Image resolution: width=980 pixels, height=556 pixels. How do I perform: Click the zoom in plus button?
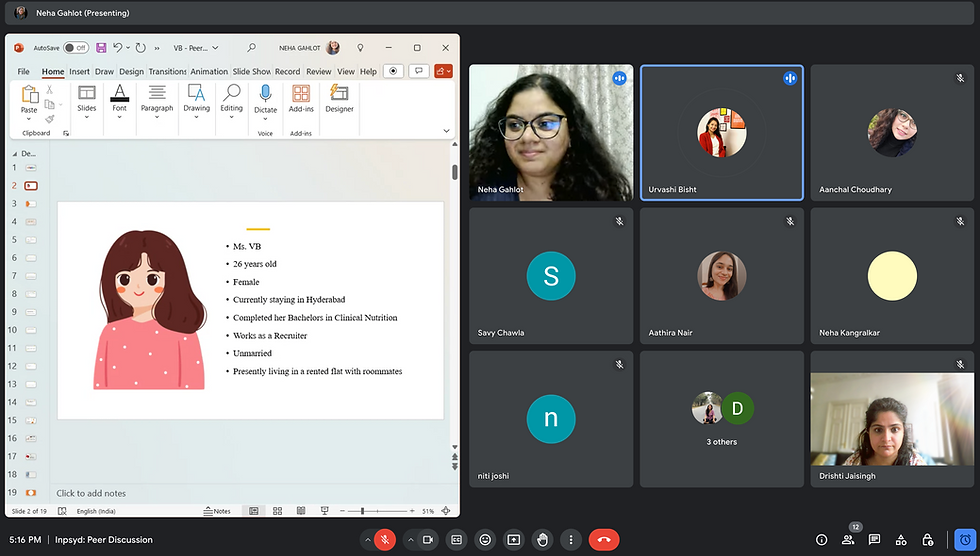412,511
